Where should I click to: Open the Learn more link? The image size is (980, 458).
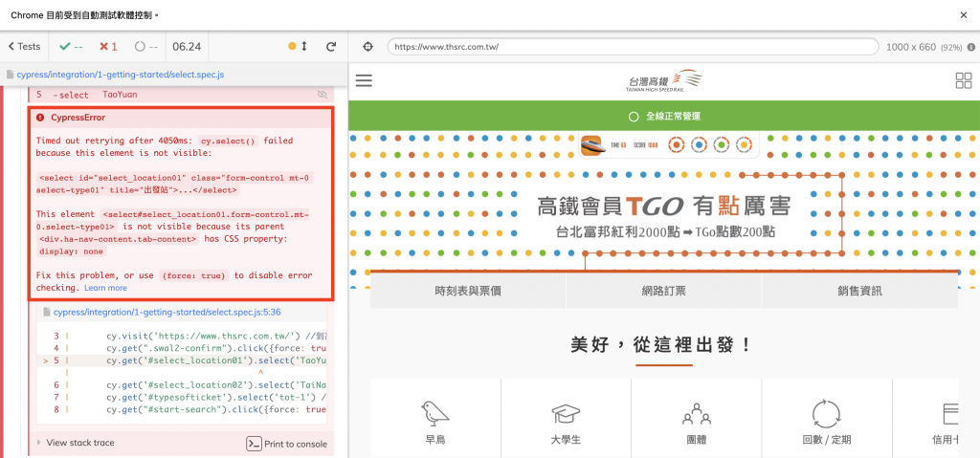pyautogui.click(x=105, y=288)
